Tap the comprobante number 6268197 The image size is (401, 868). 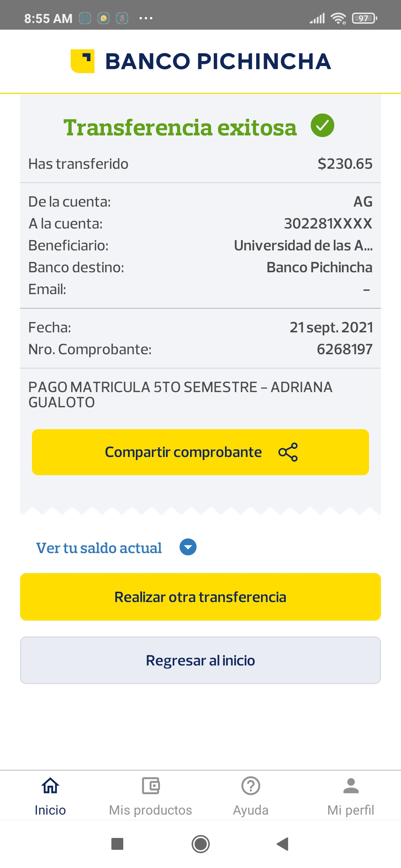pyautogui.click(x=344, y=349)
